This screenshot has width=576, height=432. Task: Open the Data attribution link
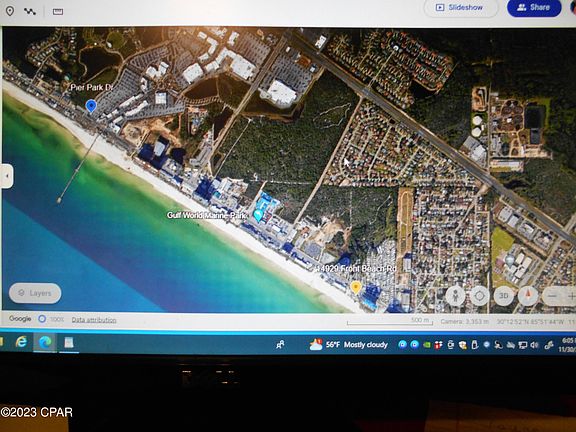pos(94,320)
